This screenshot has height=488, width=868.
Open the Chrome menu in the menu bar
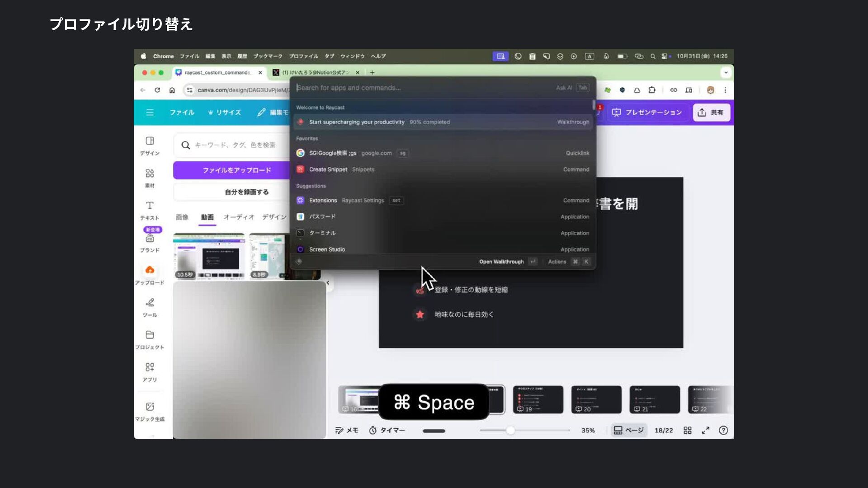click(x=163, y=56)
